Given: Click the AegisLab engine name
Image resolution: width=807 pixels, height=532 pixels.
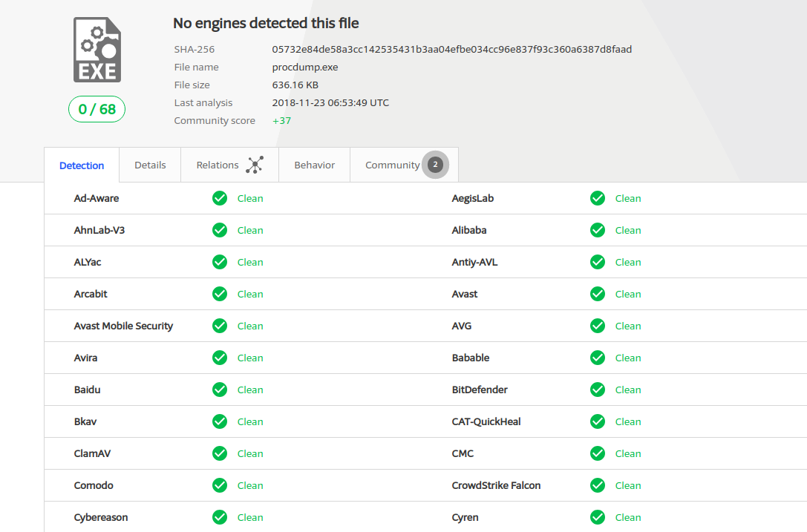Looking at the screenshot, I should click(x=472, y=198).
